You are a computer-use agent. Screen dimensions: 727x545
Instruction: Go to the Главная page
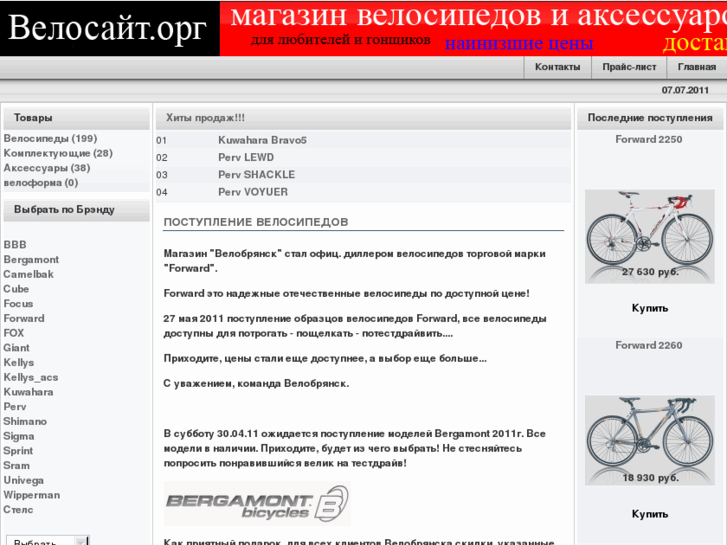click(x=696, y=67)
